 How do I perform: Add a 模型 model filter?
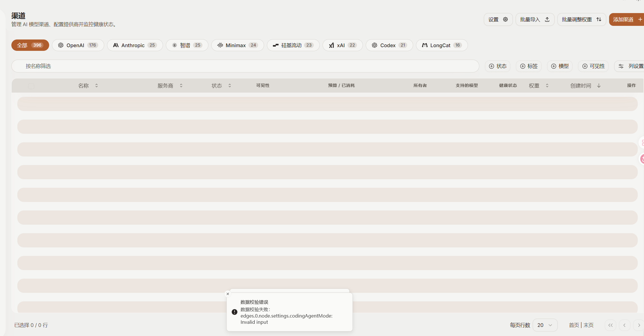(560, 66)
